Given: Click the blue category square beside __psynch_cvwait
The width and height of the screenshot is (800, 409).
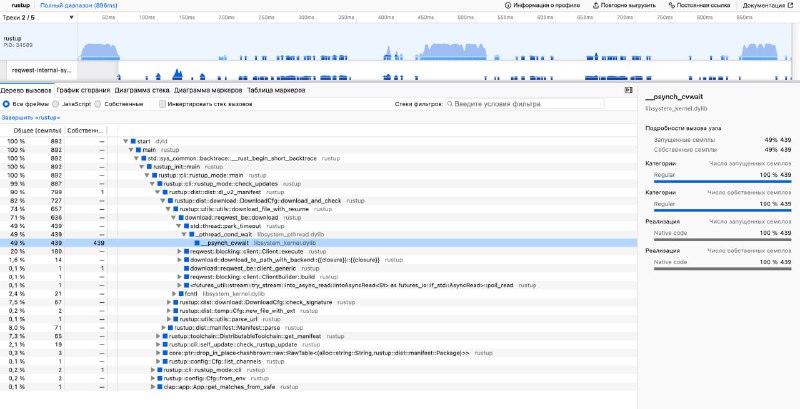Looking at the screenshot, I should point(197,243).
